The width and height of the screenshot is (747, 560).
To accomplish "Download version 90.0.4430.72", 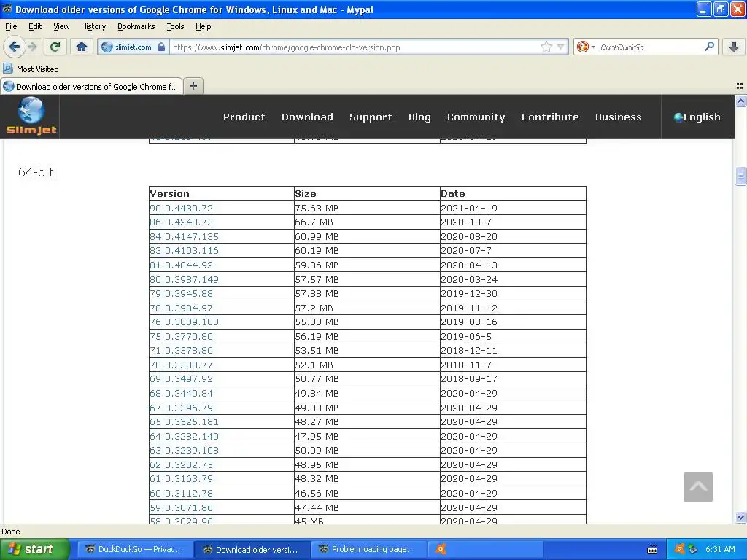I will 181,208.
